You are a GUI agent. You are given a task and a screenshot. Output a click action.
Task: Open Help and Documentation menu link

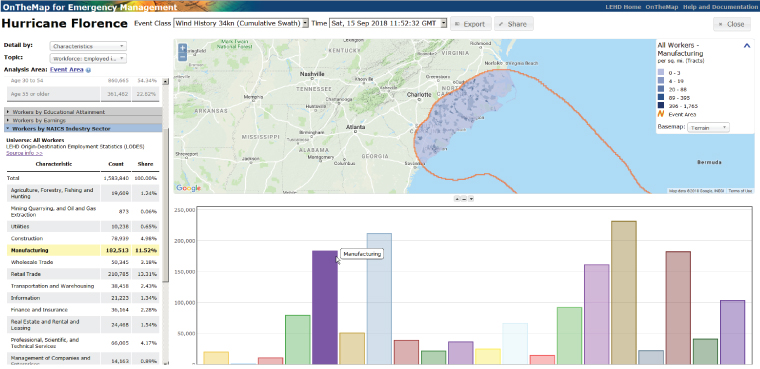point(719,7)
